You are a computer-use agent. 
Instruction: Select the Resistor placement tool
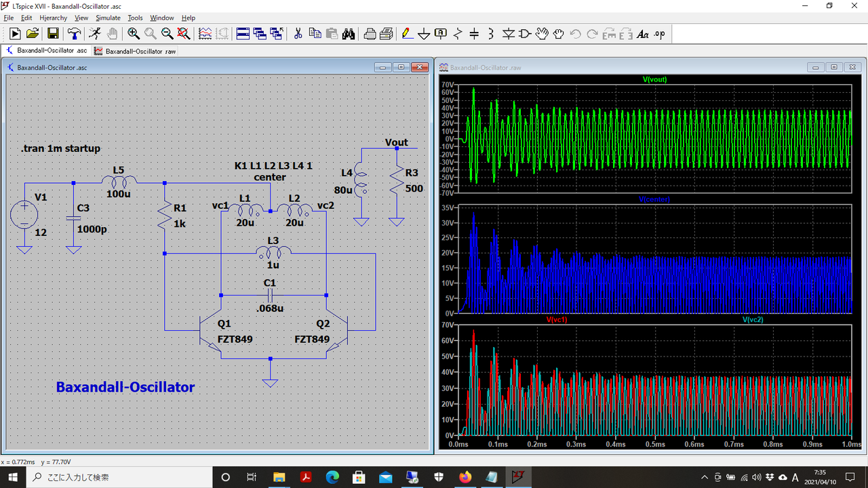click(x=458, y=33)
